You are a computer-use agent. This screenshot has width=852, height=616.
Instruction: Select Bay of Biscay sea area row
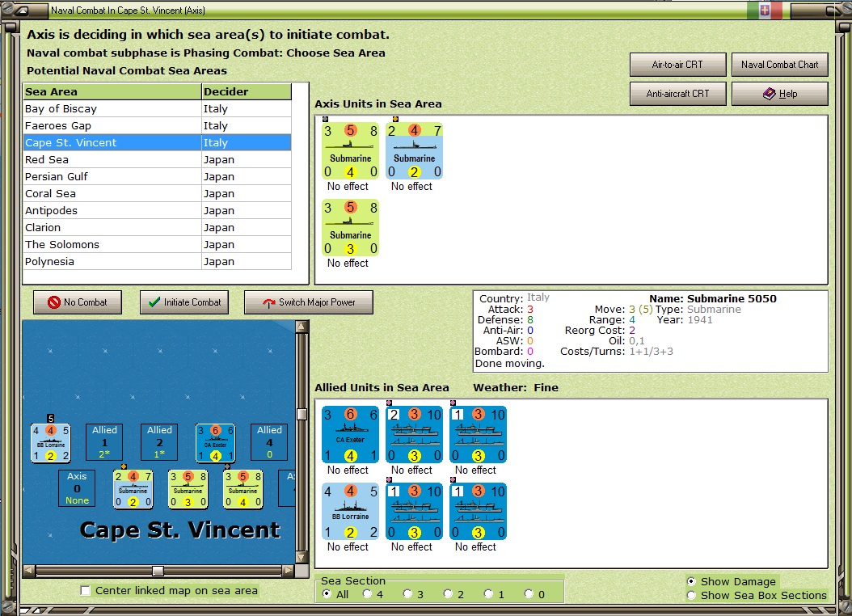(158, 108)
